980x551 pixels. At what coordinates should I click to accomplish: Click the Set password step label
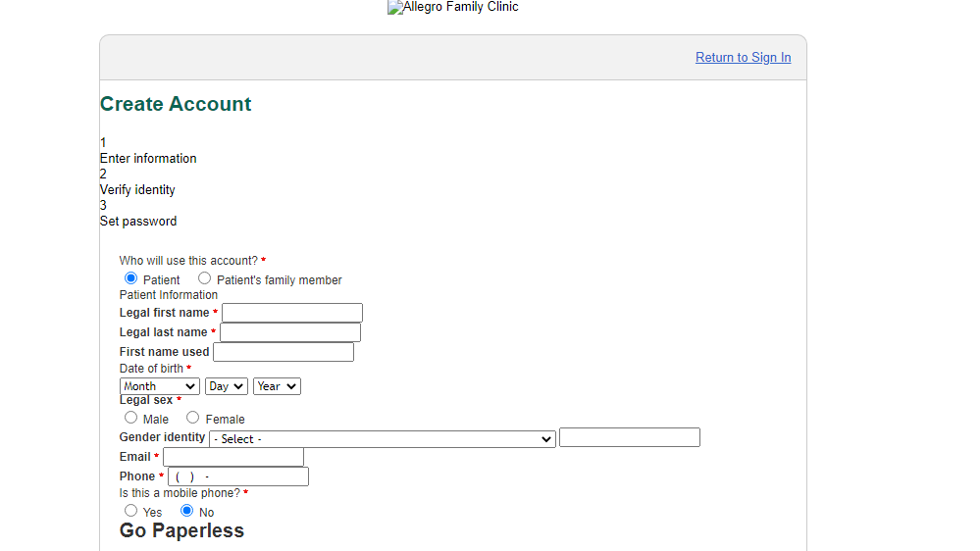click(138, 222)
